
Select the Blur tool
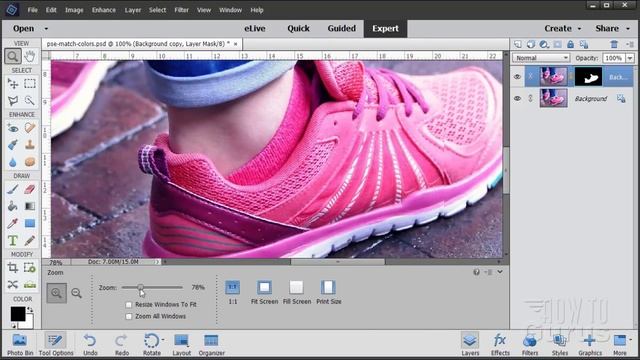[x=13, y=162]
